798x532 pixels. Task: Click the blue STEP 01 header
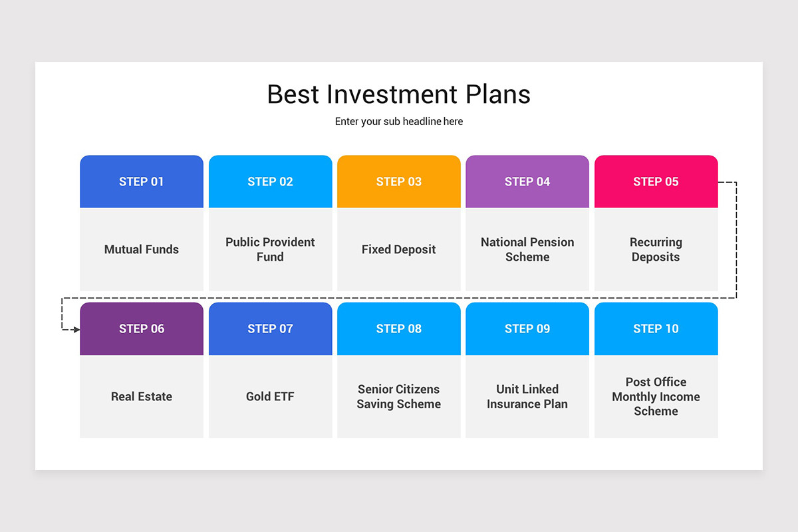click(142, 182)
